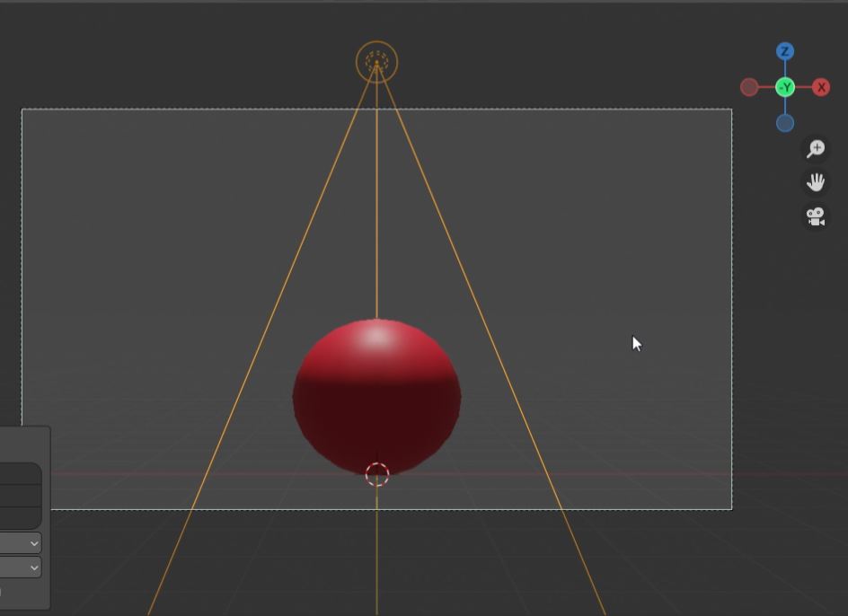Click the unlabeled negative X gizmo circle

pyautogui.click(x=749, y=87)
